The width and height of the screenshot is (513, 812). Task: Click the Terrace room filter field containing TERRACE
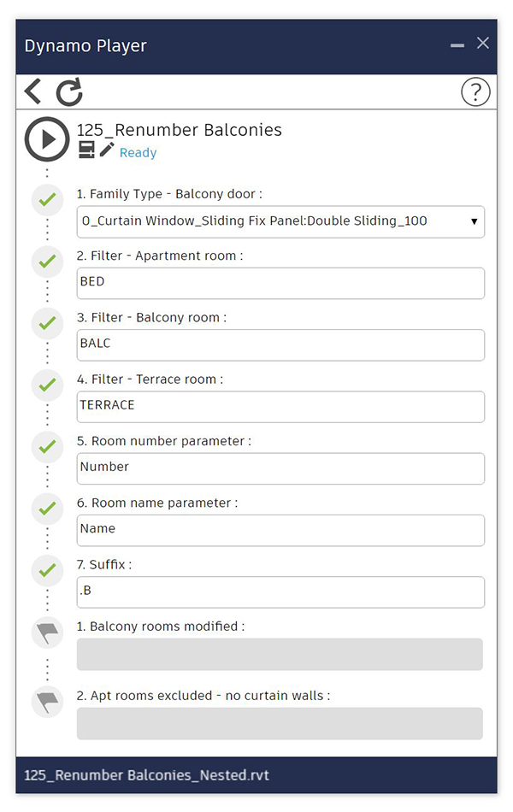[280, 406]
